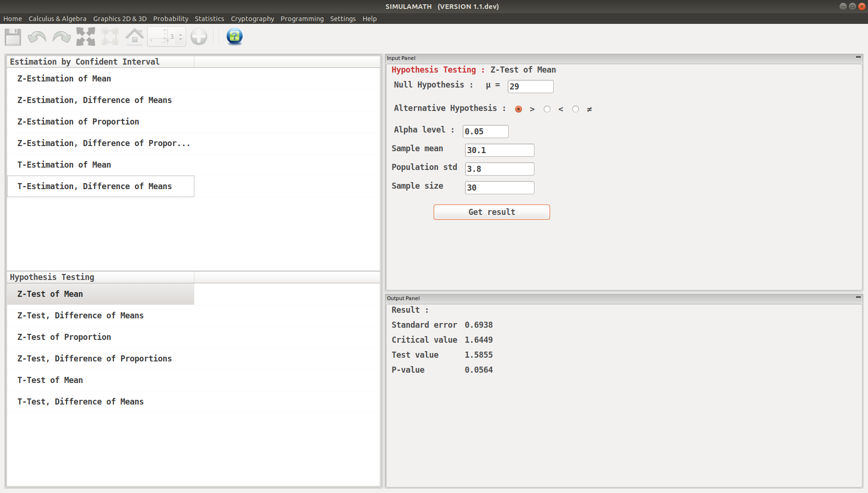This screenshot has height=493, width=868.
Task: Open help via the blue question-mark icon
Action: click(234, 37)
